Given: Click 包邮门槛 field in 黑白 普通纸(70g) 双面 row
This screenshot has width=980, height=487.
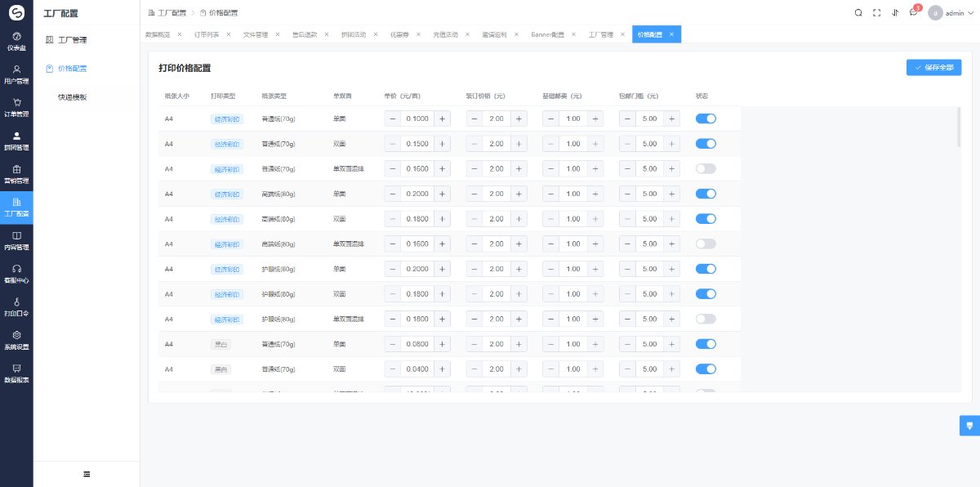Looking at the screenshot, I should (650, 369).
